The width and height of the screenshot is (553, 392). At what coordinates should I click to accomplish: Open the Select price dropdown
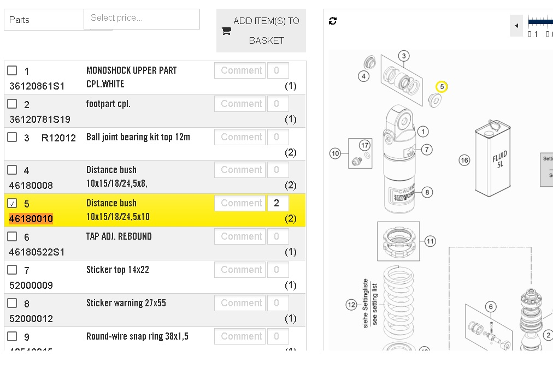point(142,19)
